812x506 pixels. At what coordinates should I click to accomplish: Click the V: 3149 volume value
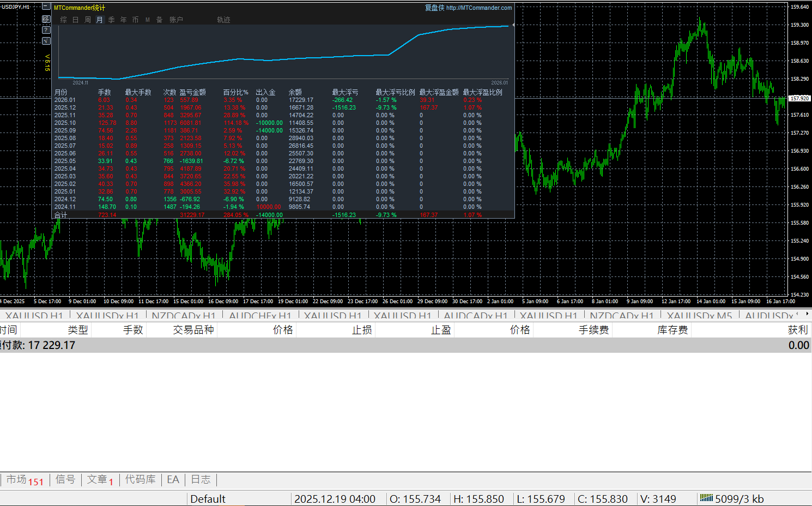tap(658, 499)
